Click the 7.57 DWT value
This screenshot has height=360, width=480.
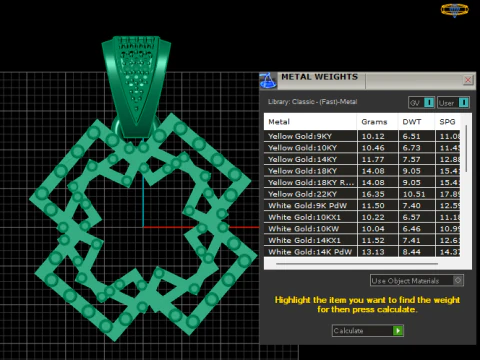point(411,159)
